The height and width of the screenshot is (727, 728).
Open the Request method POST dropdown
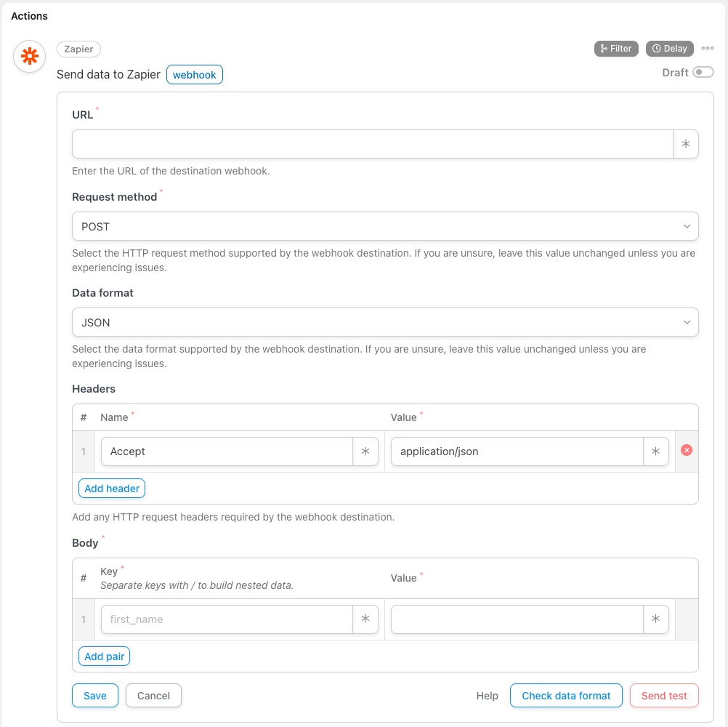[385, 226]
